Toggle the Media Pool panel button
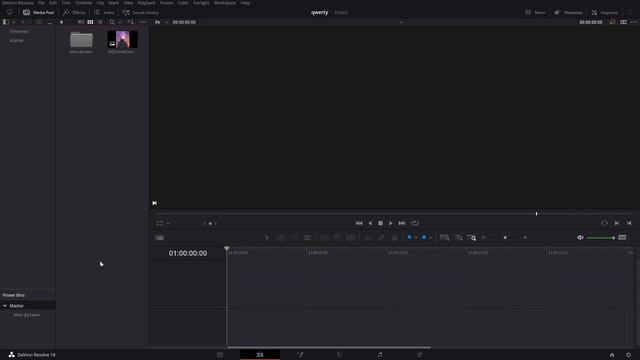Image resolution: width=640 pixels, height=360 pixels. 38,12
